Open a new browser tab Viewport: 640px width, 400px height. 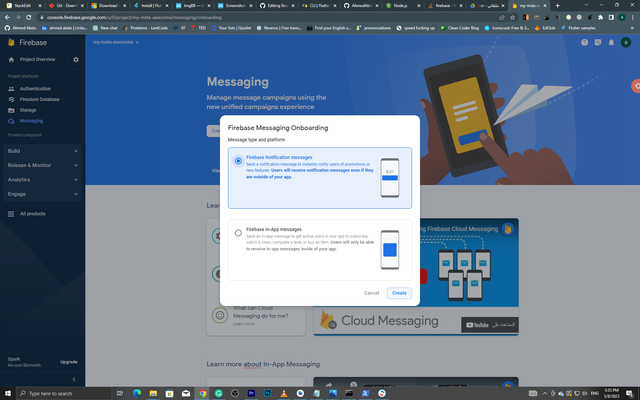pos(558,6)
